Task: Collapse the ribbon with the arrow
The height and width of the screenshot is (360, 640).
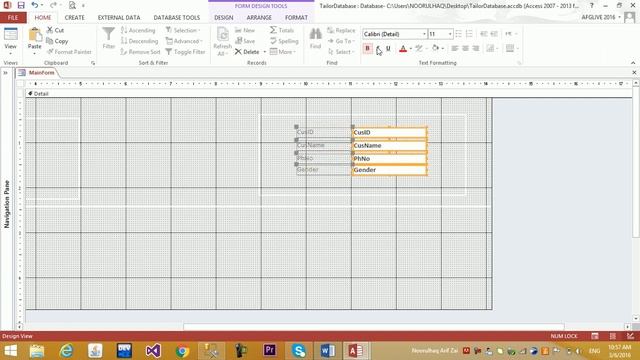Action: [x=633, y=63]
